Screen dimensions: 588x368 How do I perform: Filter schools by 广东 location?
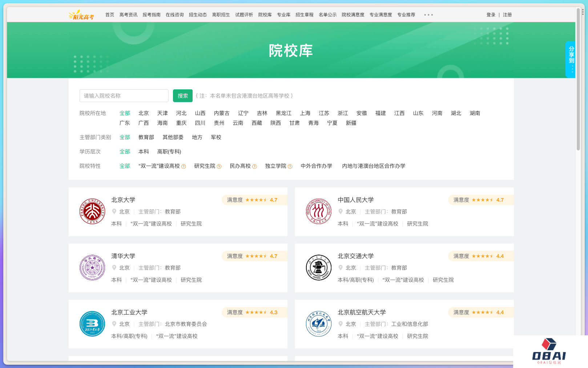point(125,123)
